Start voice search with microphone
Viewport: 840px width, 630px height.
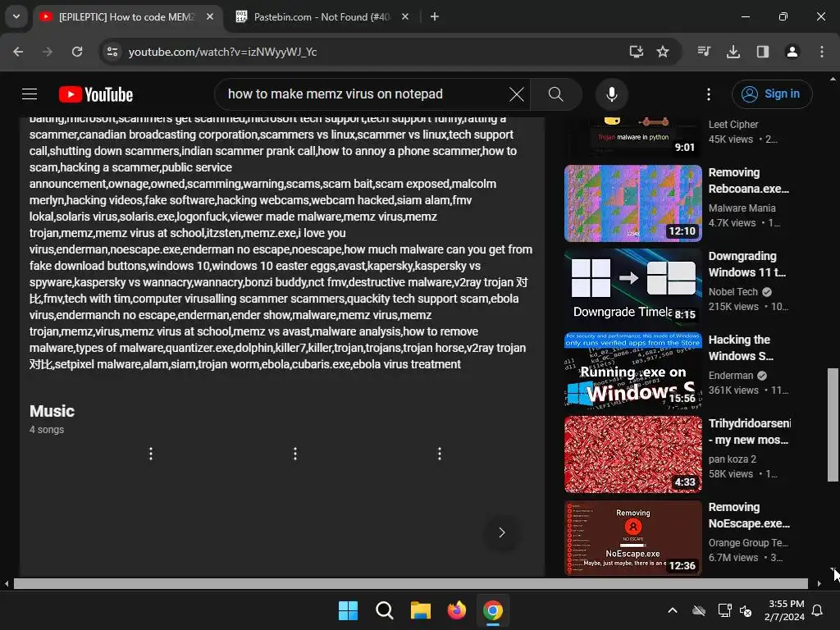(611, 94)
